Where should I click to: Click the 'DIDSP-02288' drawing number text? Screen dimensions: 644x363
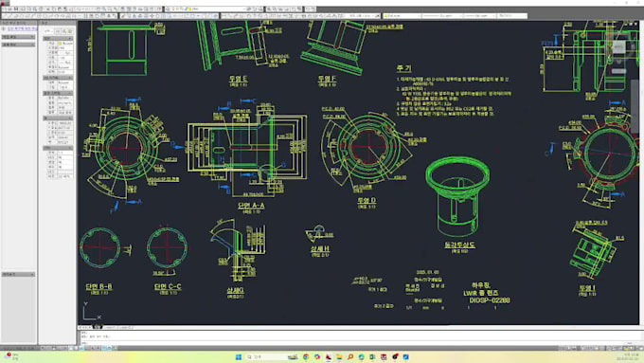tap(490, 300)
